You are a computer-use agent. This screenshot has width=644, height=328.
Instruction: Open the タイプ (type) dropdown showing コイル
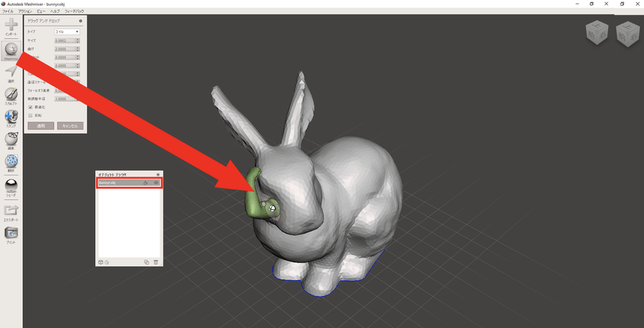click(x=67, y=31)
